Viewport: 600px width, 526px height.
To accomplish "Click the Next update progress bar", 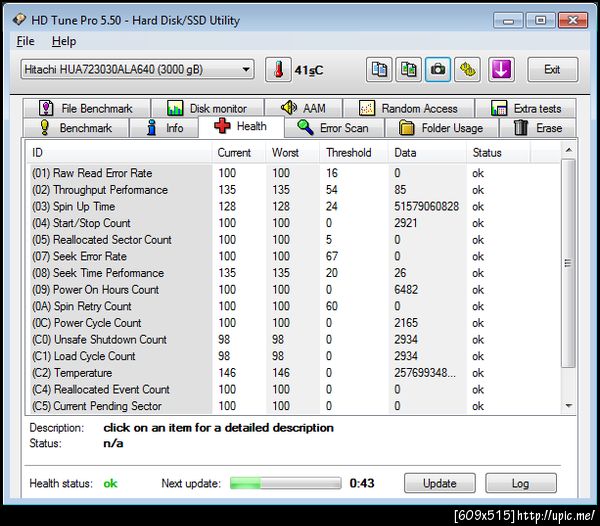I will 285,483.
